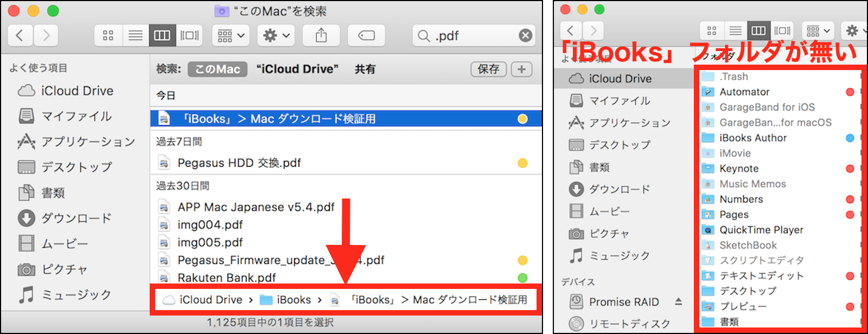Switch right Finder window to icon view
Viewport: 868px width, 334px height.
tap(712, 30)
